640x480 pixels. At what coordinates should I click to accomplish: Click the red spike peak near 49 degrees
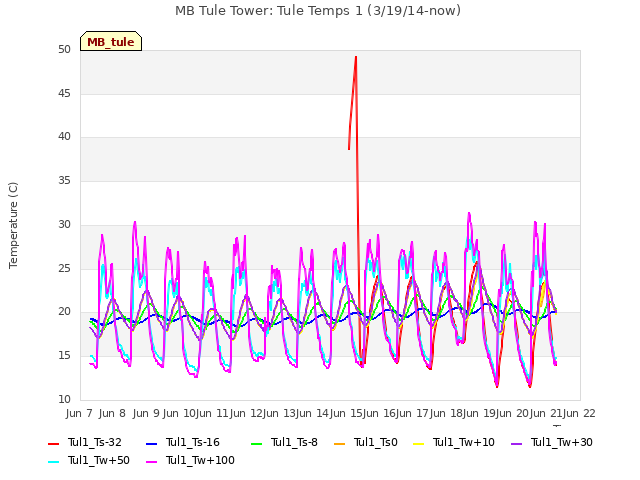pyautogui.click(x=356, y=57)
